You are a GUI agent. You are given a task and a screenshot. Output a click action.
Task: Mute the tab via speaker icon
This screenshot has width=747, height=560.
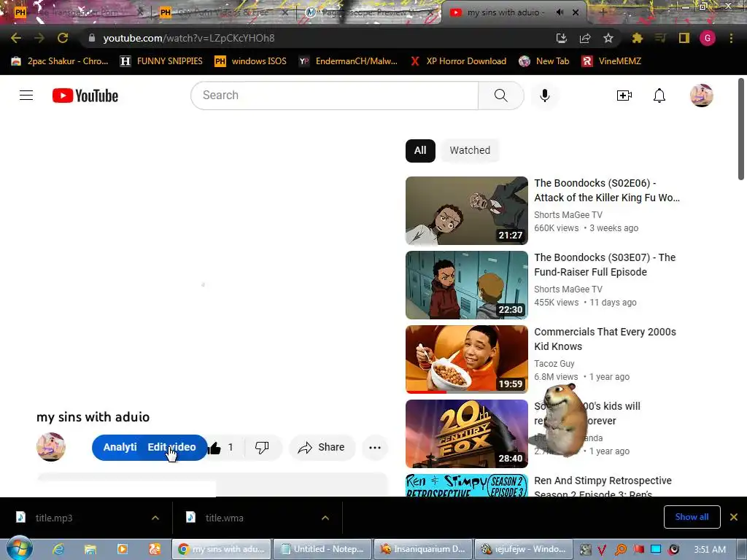click(x=560, y=12)
